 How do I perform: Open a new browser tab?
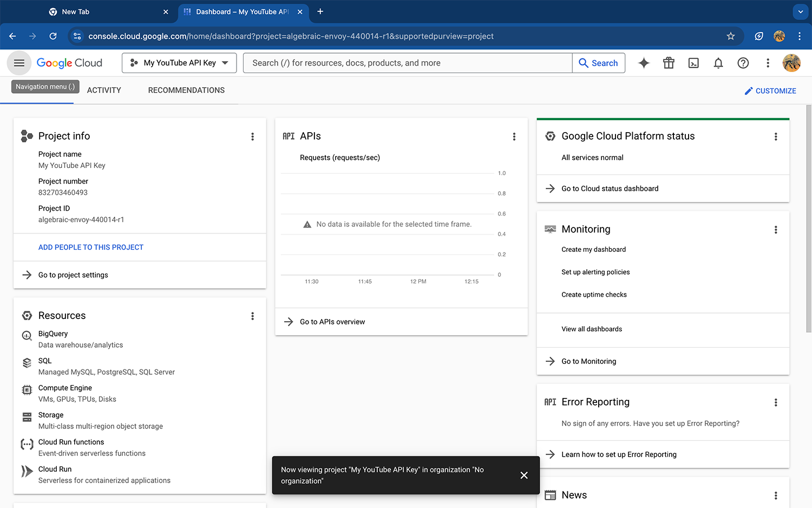pyautogui.click(x=320, y=11)
